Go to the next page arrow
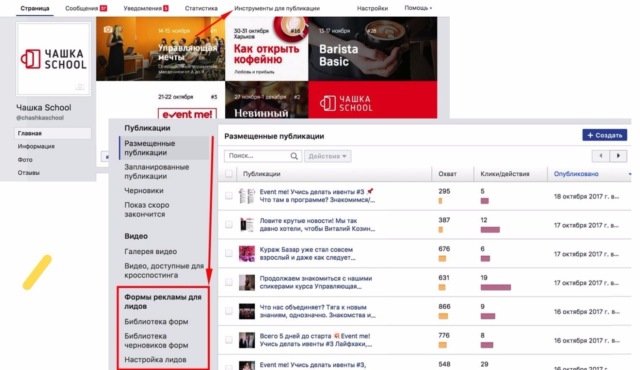 (x=618, y=155)
